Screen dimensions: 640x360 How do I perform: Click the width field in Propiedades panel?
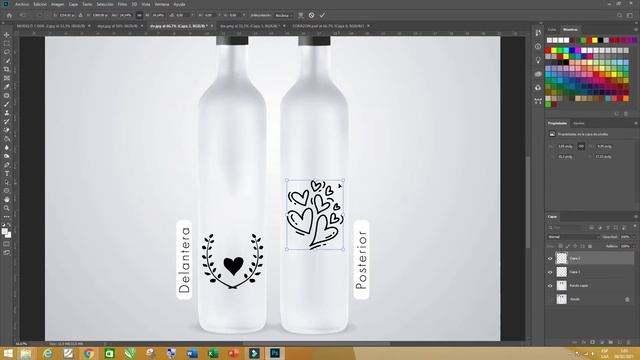coord(566,146)
